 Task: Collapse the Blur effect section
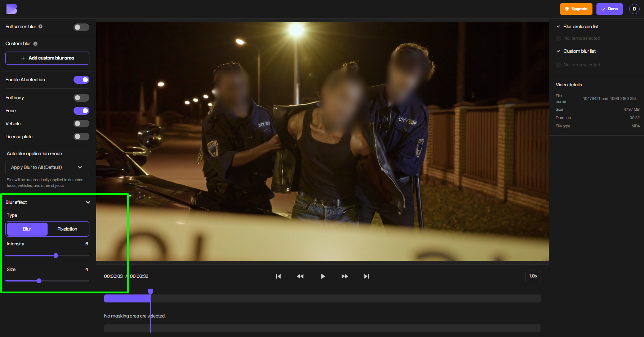(x=88, y=202)
